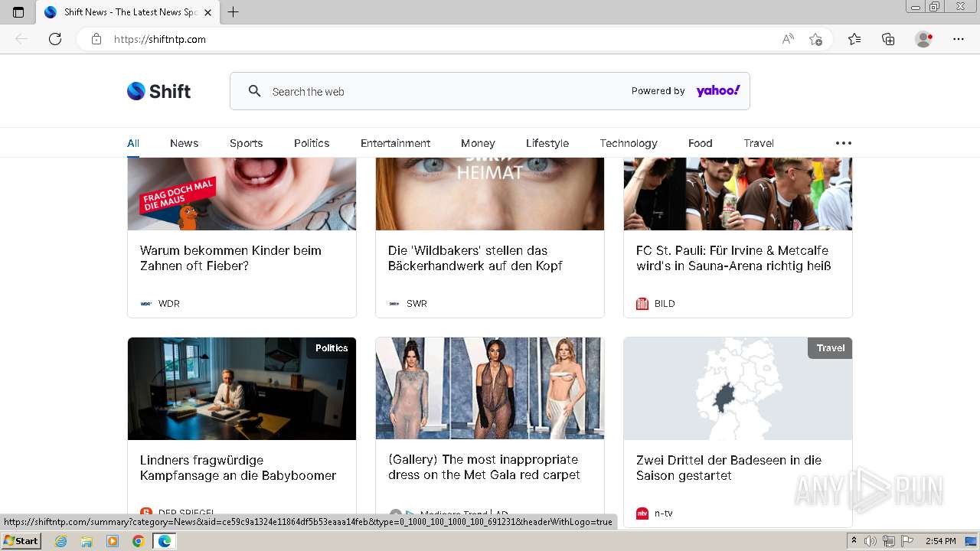Image resolution: width=980 pixels, height=551 pixels.
Task: Click the Travel badge on map card
Action: click(x=830, y=347)
